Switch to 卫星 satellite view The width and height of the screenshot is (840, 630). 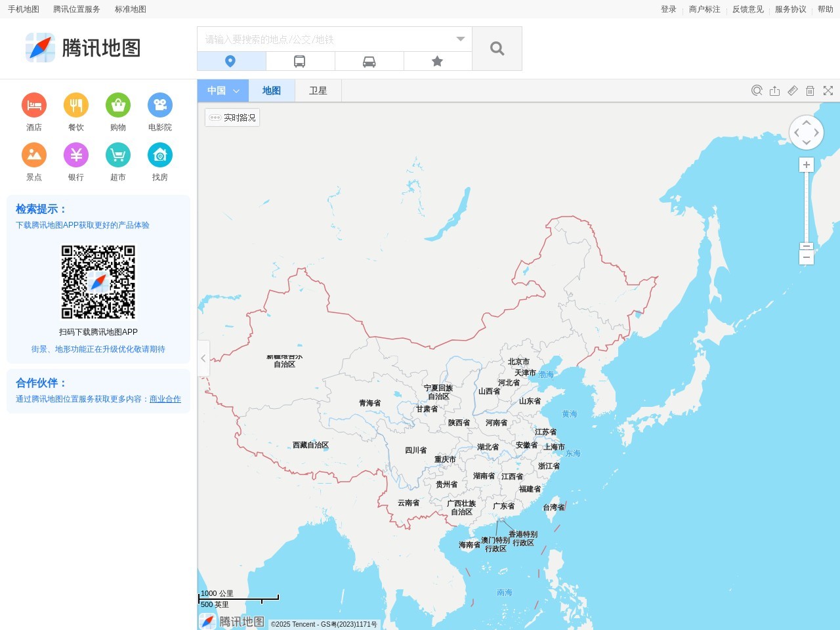(318, 90)
